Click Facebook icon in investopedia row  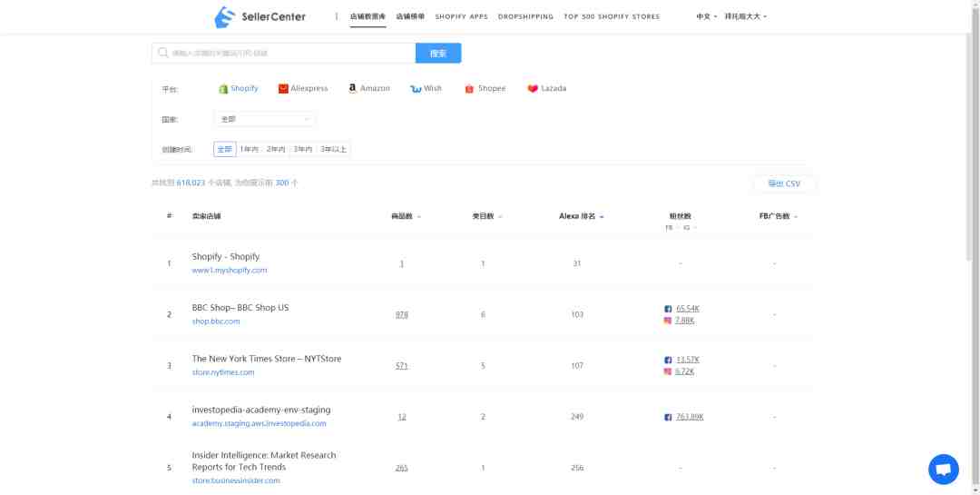[x=668, y=417]
